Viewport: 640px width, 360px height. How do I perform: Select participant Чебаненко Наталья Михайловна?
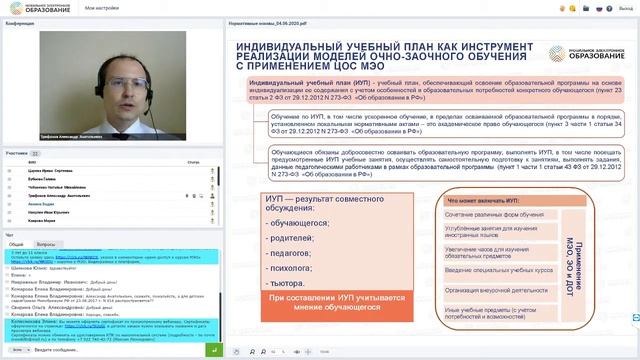click(57, 188)
